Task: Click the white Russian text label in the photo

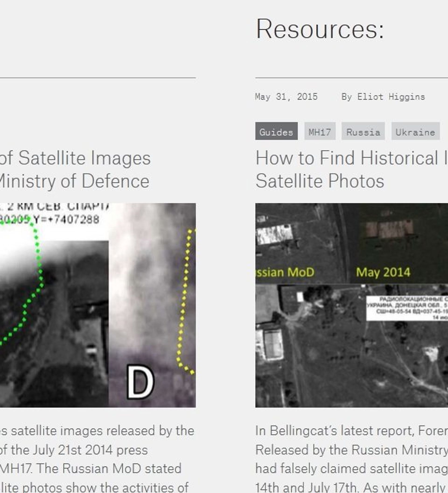Action: (407, 308)
